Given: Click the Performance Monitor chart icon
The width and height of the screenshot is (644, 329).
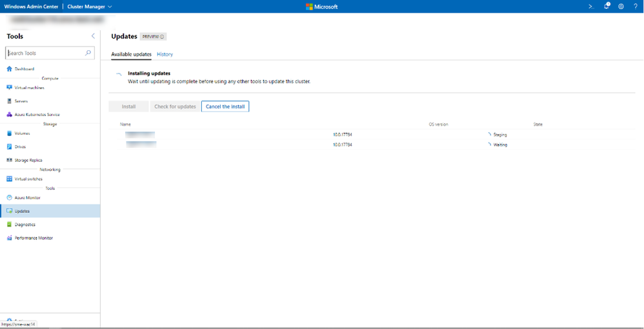Looking at the screenshot, I should (x=10, y=238).
